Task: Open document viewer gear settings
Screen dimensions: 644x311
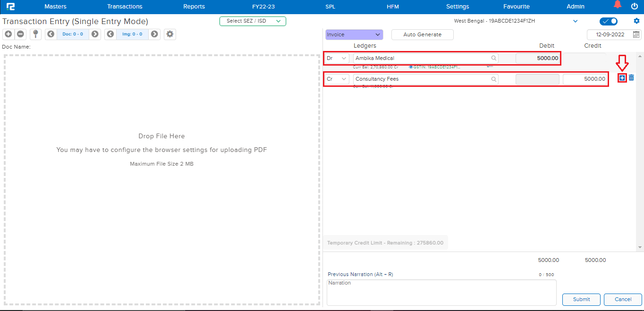Action: point(170,34)
